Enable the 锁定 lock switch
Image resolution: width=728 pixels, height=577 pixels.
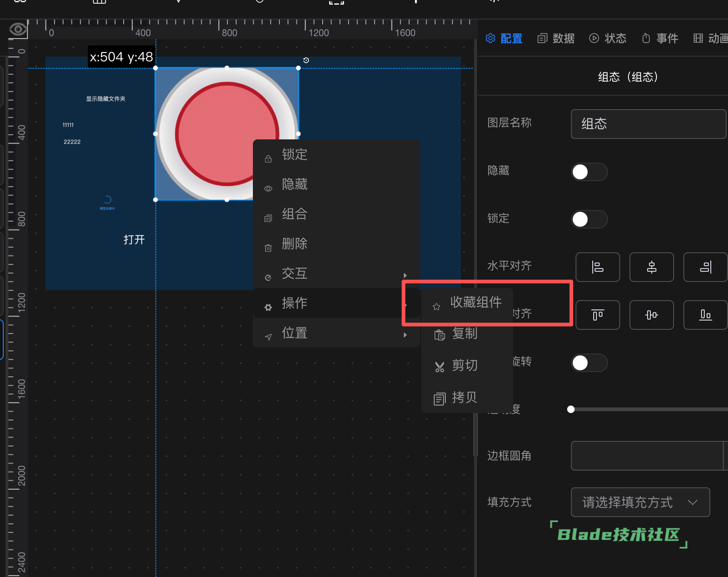coord(589,219)
